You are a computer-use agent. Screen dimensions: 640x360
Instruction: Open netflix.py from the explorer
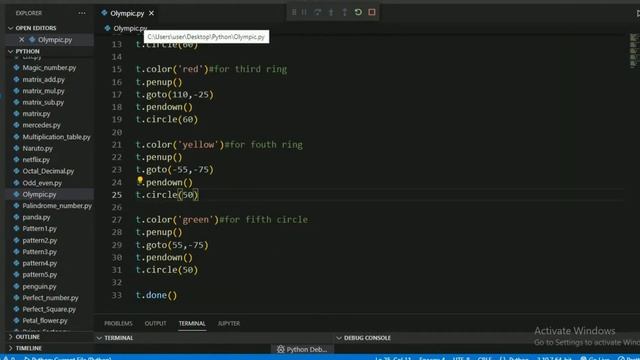(x=36, y=160)
